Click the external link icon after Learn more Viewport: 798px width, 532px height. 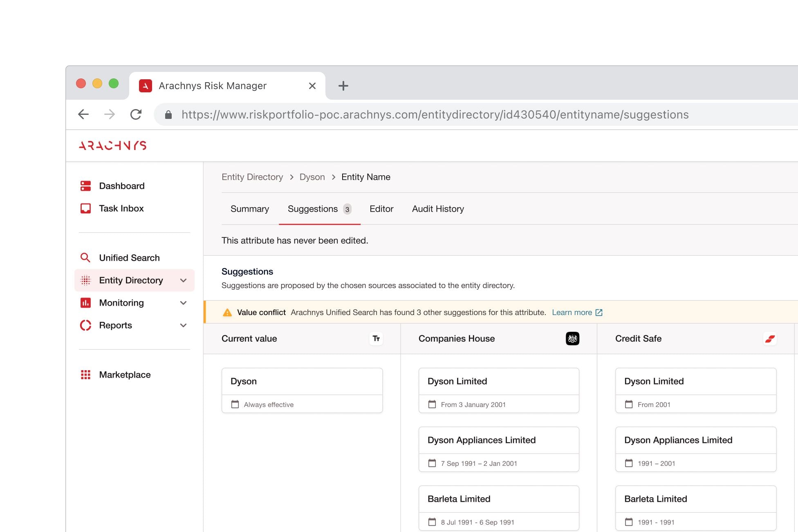599,313
